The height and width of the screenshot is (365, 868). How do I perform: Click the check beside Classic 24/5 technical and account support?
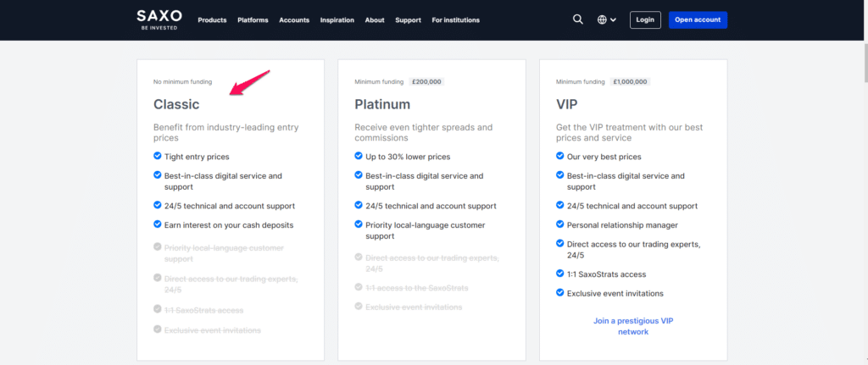(157, 205)
